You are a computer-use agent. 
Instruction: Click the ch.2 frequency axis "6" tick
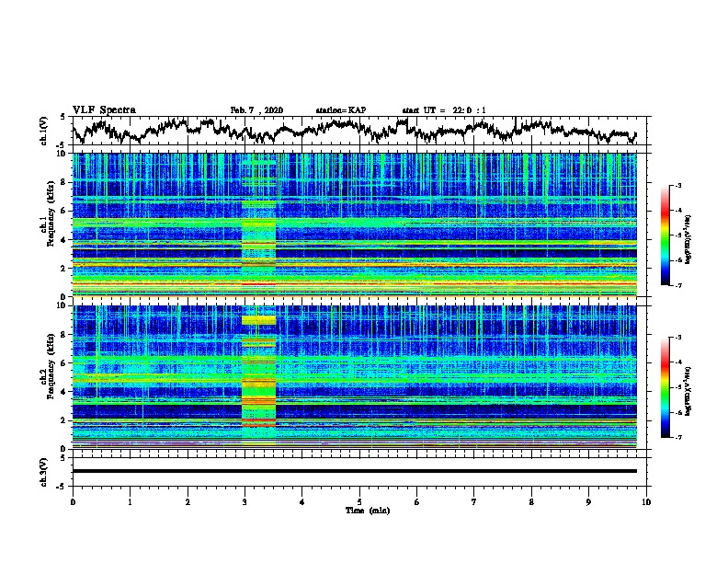click(64, 363)
